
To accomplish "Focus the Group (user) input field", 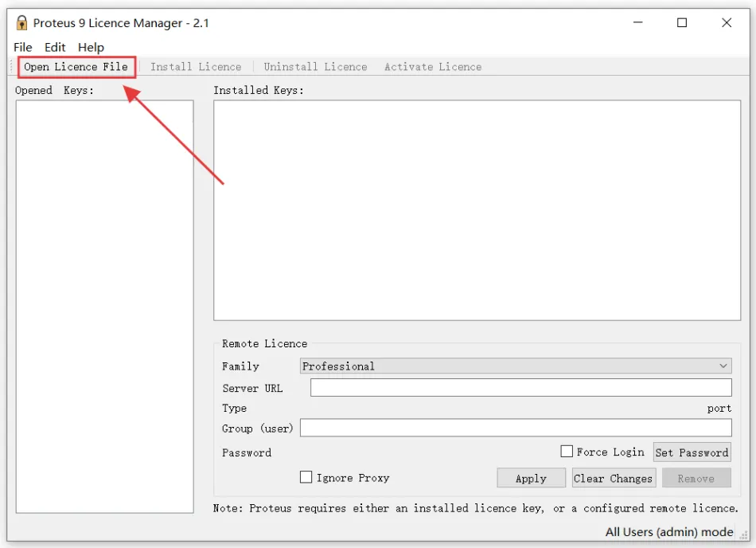I will (x=516, y=428).
